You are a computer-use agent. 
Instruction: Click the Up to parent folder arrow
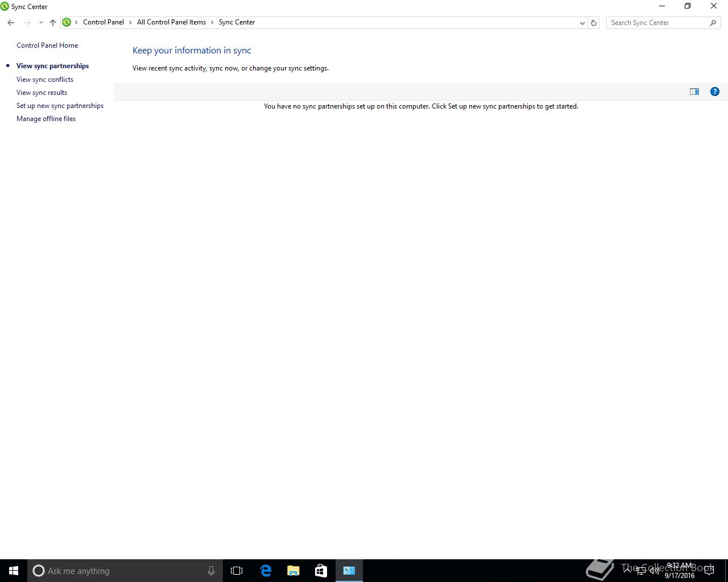[53, 23]
